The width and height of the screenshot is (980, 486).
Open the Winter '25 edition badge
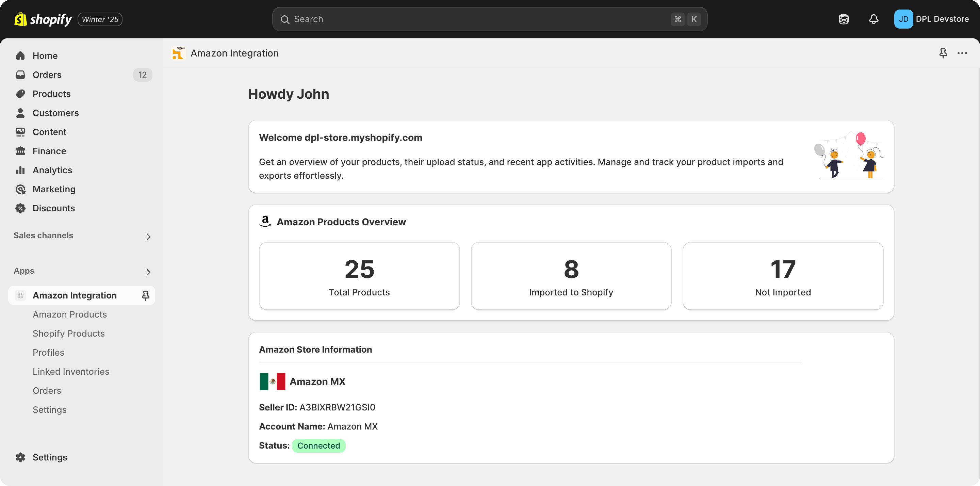click(x=100, y=19)
